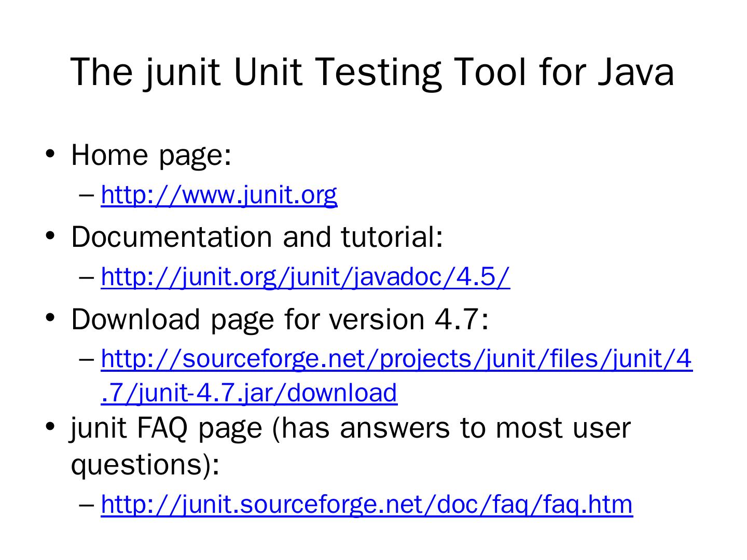Click the dash before the faq.htm link
Image resolution: width=747 pixels, height=560 pixels.
87,505
